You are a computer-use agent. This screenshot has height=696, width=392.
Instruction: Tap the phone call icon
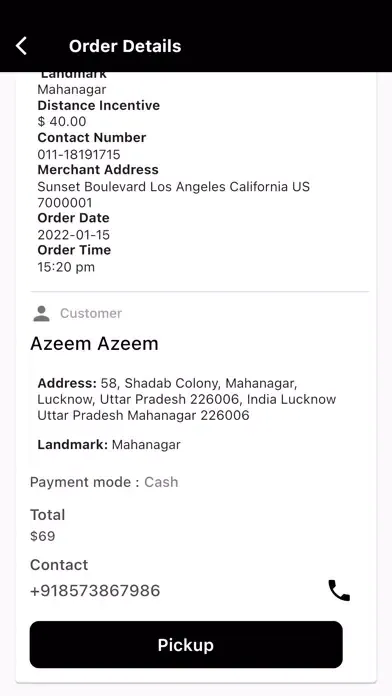pyautogui.click(x=339, y=590)
